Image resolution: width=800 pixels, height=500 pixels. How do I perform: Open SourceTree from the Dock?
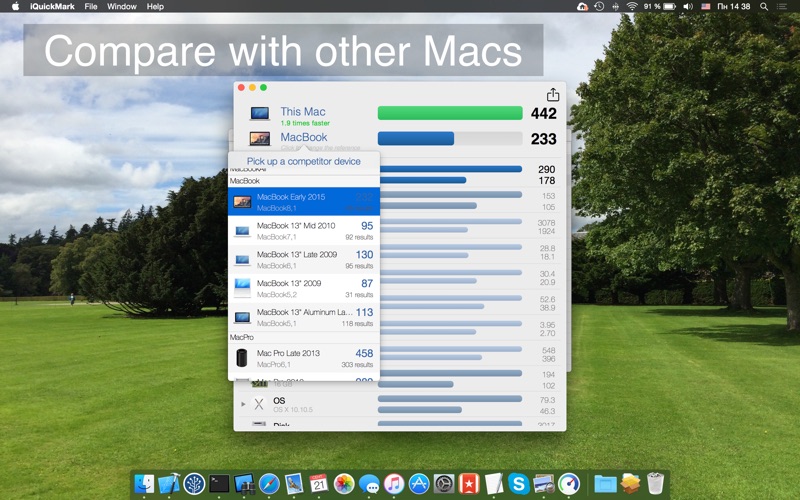point(194,483)
